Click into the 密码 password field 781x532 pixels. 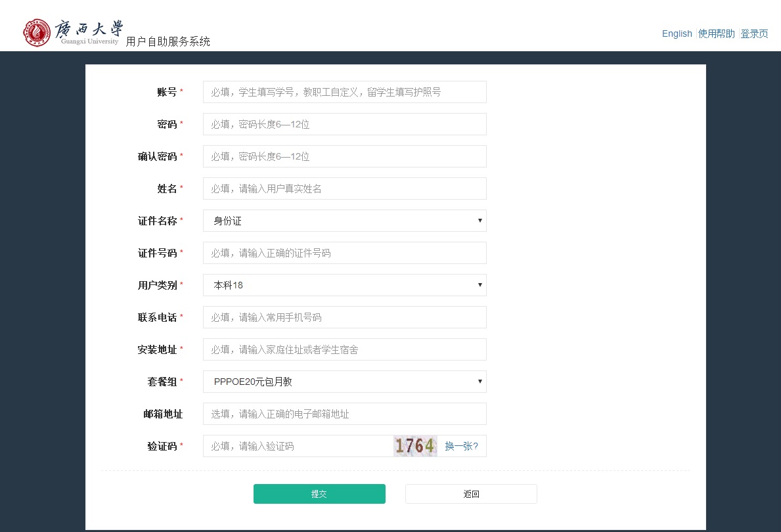[344, 124]
